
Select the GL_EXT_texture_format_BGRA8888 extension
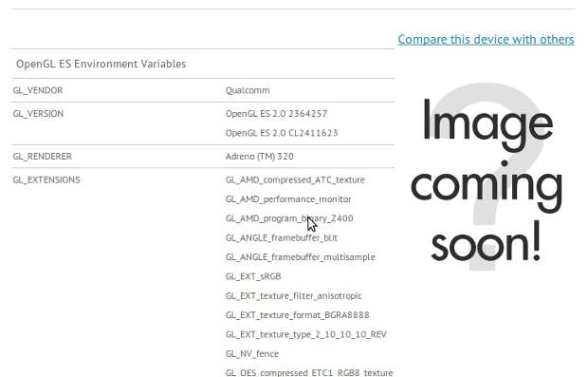[x=298, y=315]
